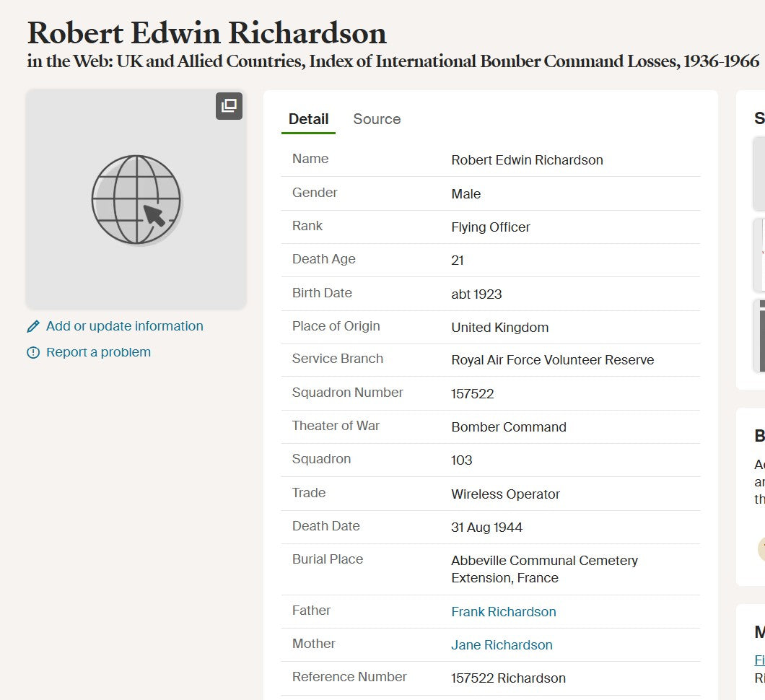Click the Service Branch value text

pyautogui.click(x=552, y=360)
